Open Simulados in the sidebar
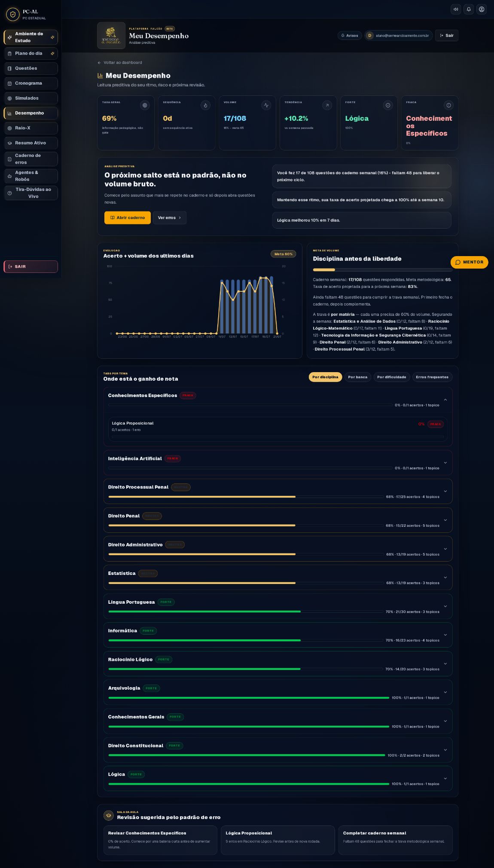The width and height of the screenshot is (494, 868). [30, 98]
